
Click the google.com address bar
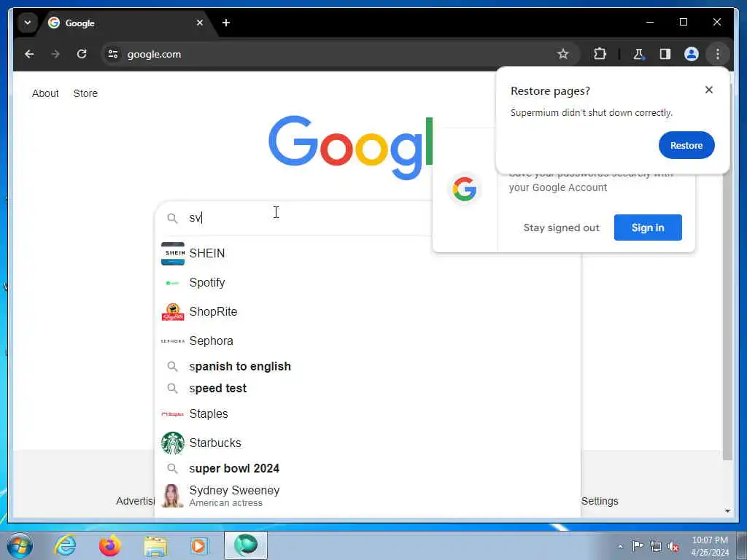(x=333, y=54)
